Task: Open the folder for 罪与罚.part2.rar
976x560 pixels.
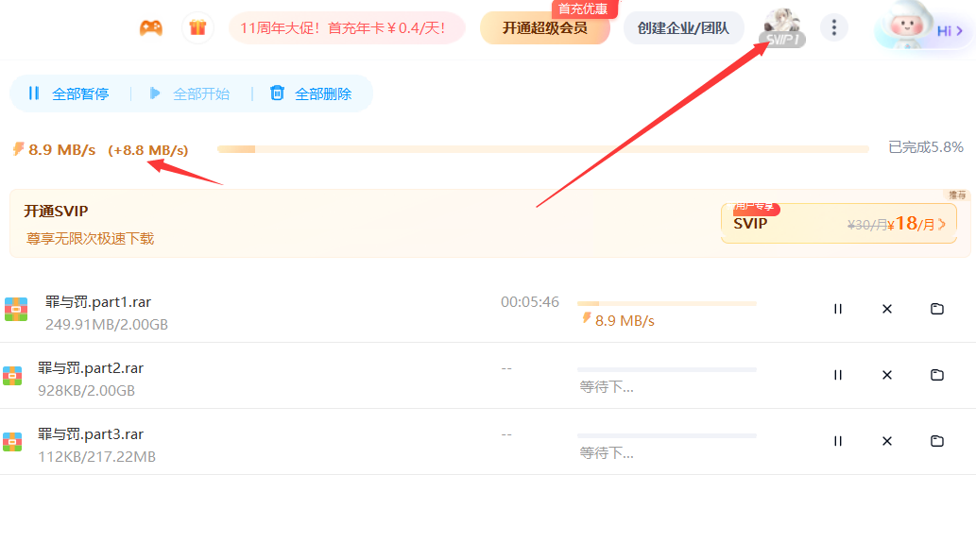Action: coord(936,375)
